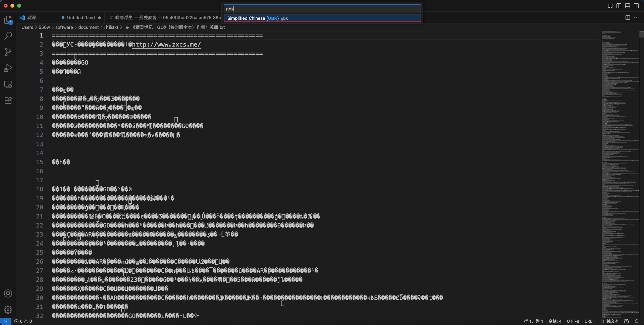Switch to the Untitled-1.md tab
644x325 pixels.
tap(81, 17)
